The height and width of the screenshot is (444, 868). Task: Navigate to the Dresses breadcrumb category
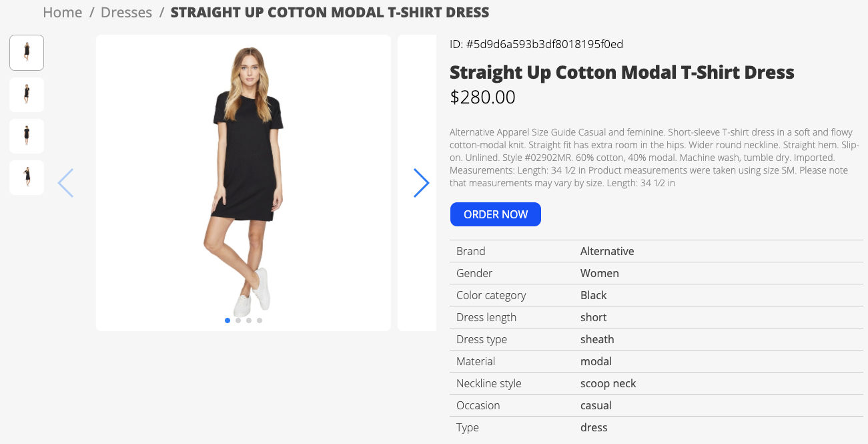pos(127,12)
